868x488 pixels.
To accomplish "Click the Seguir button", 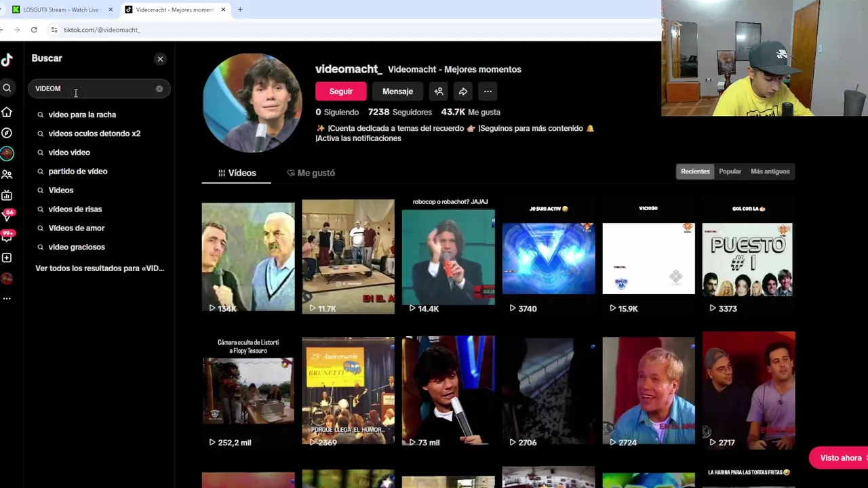I will tap(341, 91).
